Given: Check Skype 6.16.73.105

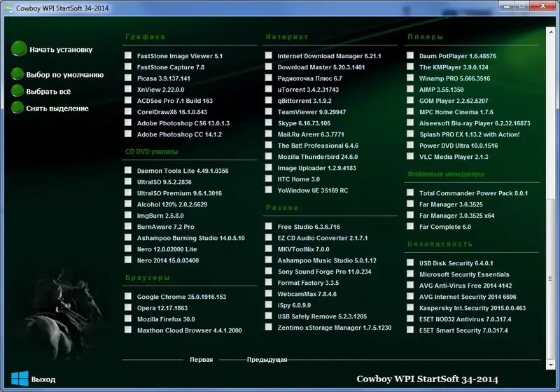Looking at the screenshot, I should tap(269, 122).
